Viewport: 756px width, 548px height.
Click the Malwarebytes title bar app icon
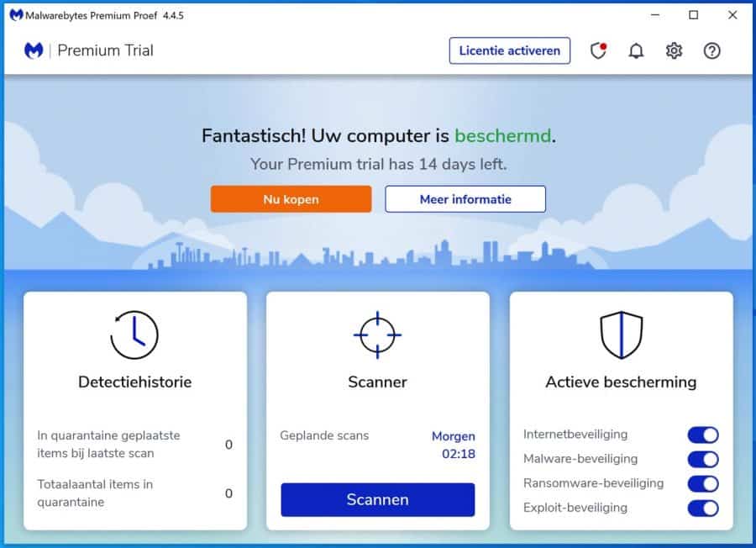click(16, 15)
